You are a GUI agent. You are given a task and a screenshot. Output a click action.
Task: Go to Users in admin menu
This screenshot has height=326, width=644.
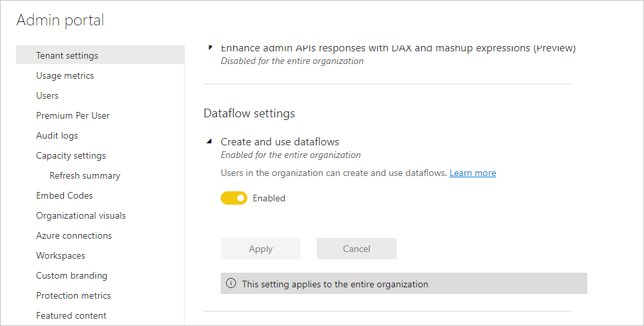(47, 95)
